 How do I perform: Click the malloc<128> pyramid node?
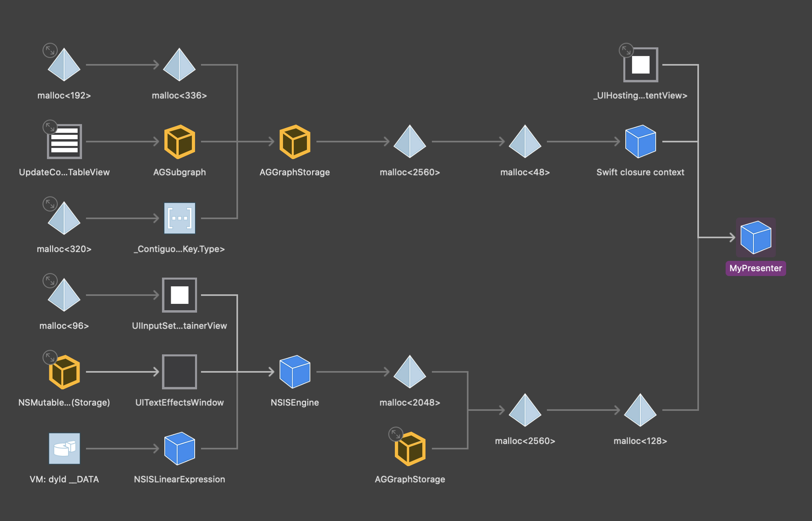click(x=640, y=410)
